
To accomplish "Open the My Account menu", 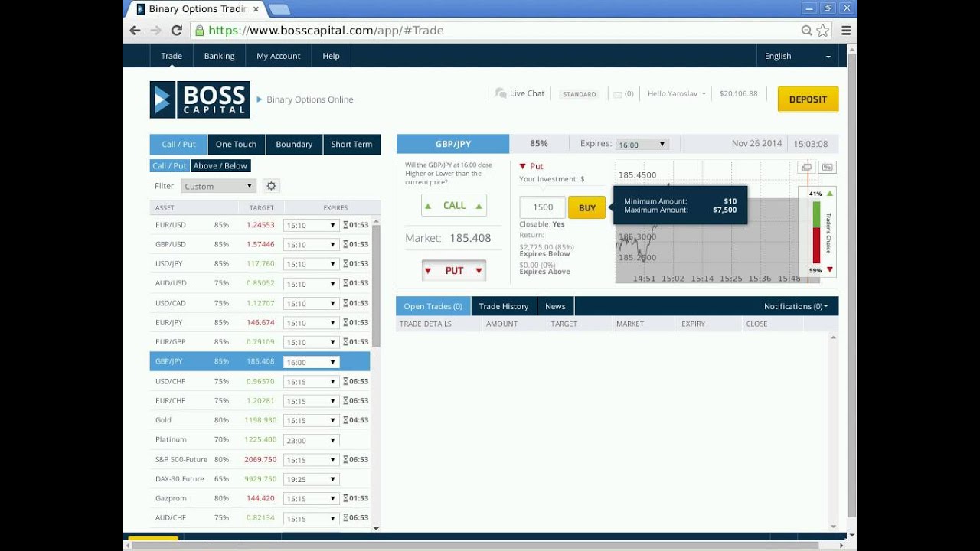I will tap(279, 56).
